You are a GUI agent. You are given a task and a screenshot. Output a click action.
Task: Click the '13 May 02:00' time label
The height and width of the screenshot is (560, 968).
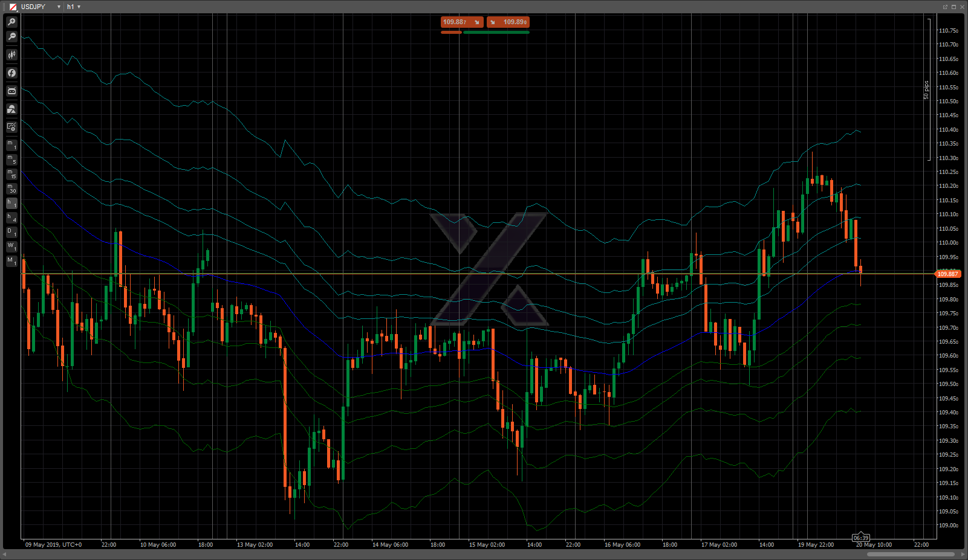click(255, 545)
